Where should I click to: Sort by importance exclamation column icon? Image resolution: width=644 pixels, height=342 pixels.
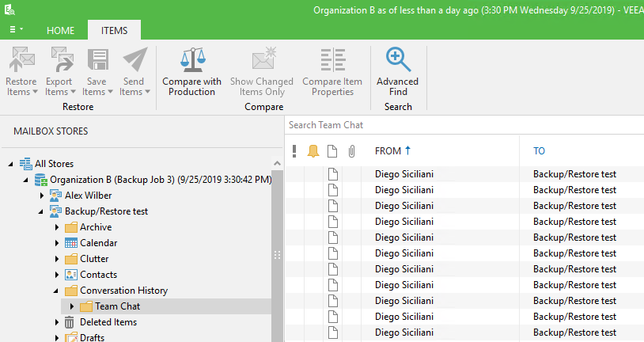(294, 151)
